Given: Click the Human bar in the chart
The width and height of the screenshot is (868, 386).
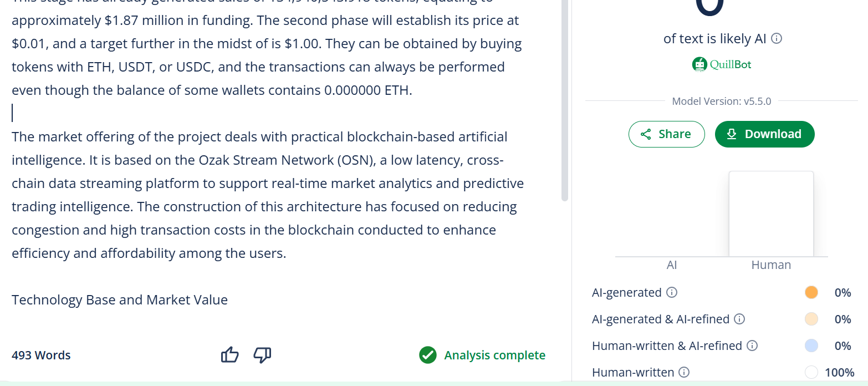Looking at the screenshot, I should click(771, 214).
